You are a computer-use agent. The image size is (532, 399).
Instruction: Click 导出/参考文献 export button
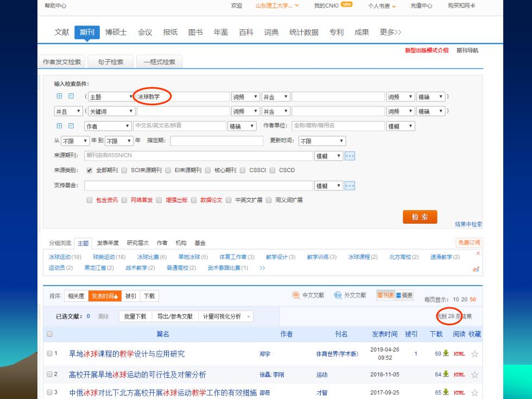[175, 316]
